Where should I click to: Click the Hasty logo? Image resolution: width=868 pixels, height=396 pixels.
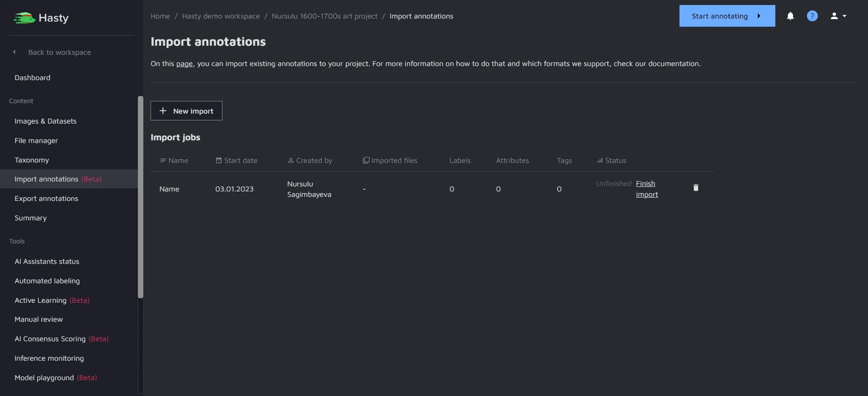tap(41, 18)
